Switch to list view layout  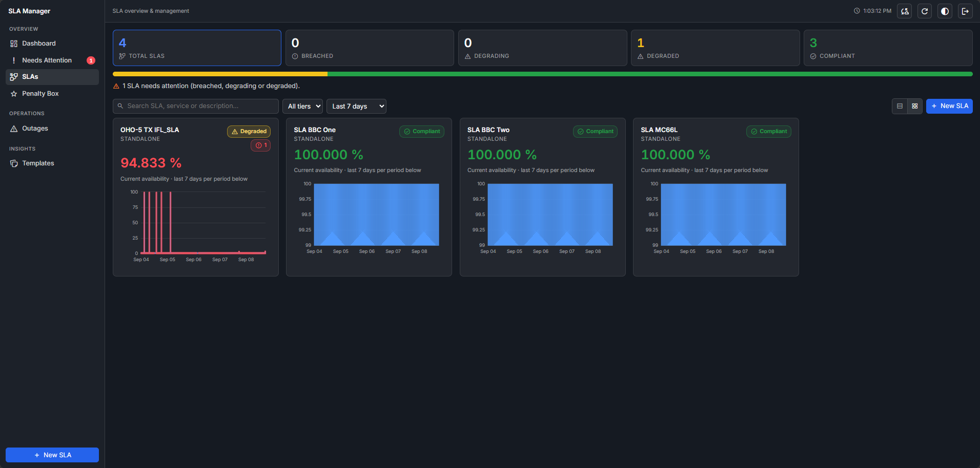(900, 106)
